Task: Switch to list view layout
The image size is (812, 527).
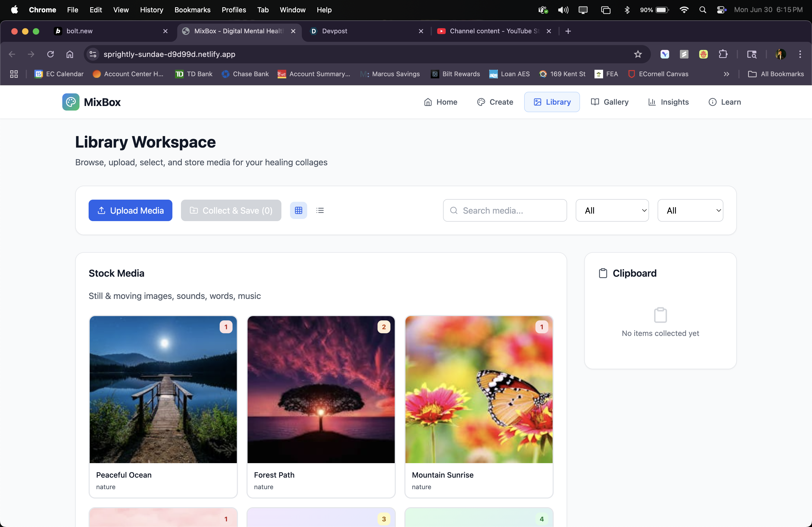Action: tap(320, 210)
